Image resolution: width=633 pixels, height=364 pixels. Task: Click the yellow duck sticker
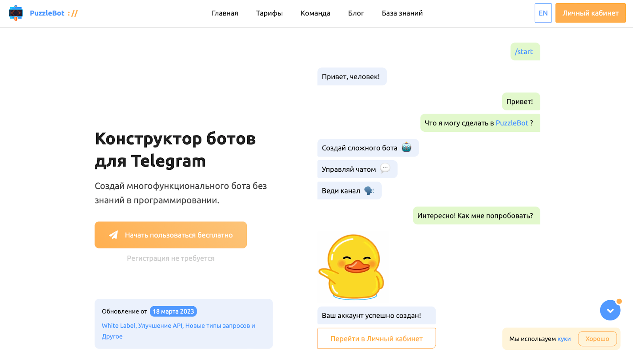pos(352,267)
